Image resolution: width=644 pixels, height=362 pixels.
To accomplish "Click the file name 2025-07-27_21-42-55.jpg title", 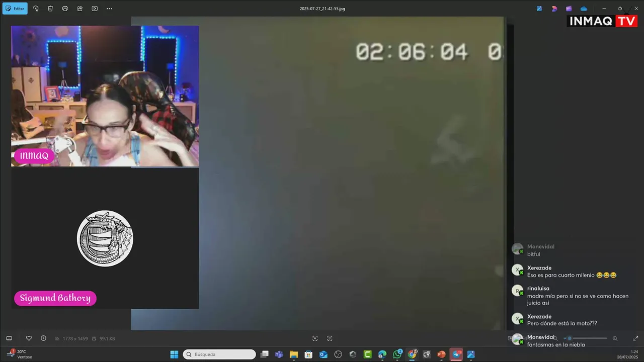I will pos(322,9).
